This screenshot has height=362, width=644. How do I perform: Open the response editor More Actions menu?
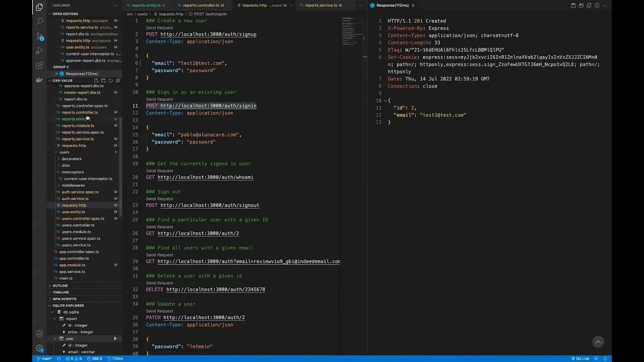(x=606, y=6)
